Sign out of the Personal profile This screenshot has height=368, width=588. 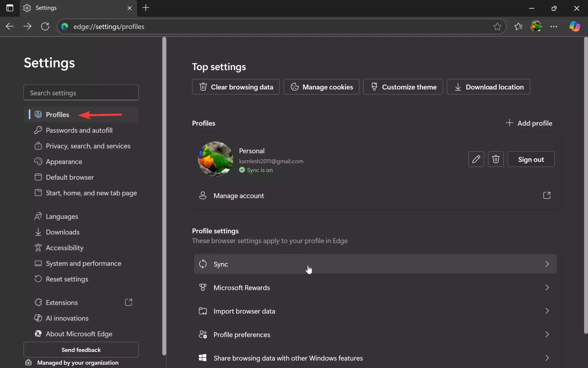point(531,159)
